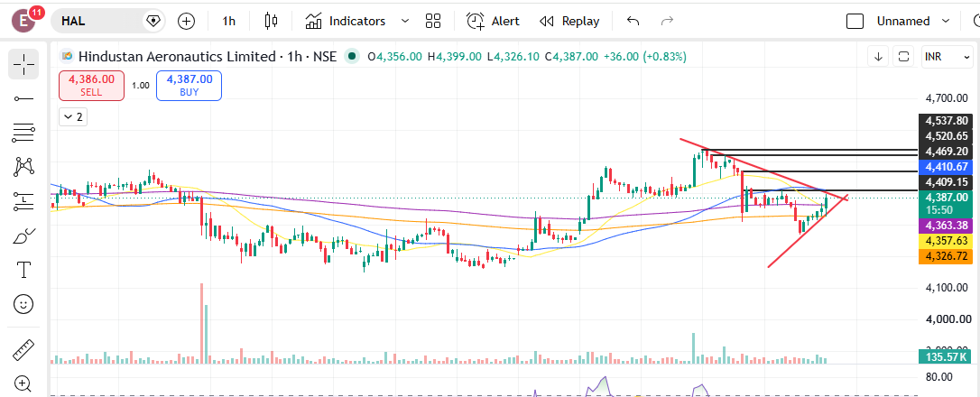Click the H4,399.00 high price value

(455, 57)
